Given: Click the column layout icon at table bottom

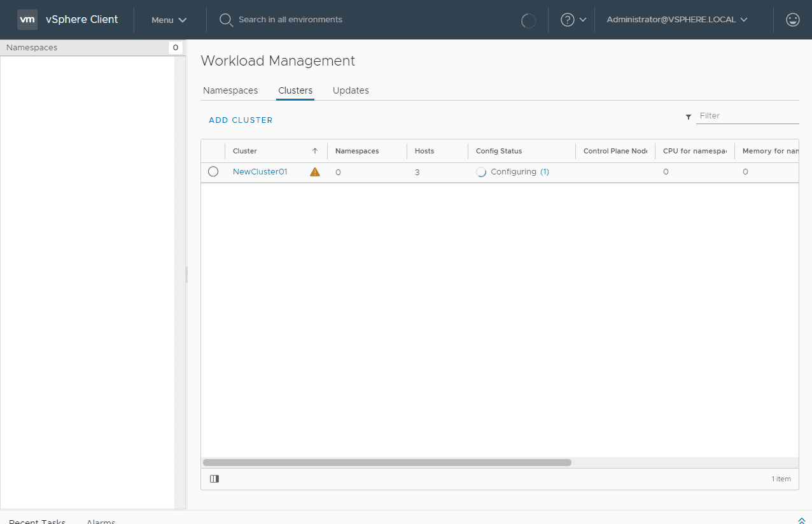Looking at the screenshot, I should [214, 478].
